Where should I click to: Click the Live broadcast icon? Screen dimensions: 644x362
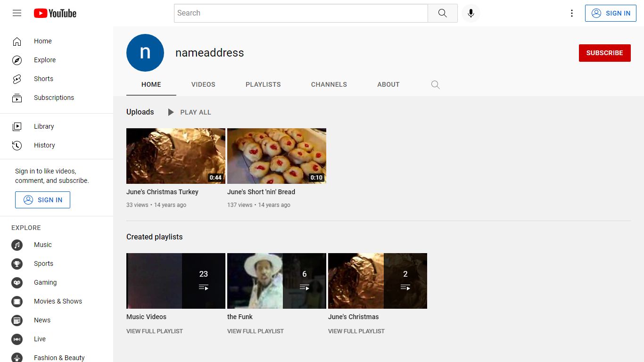coord(17,339)
